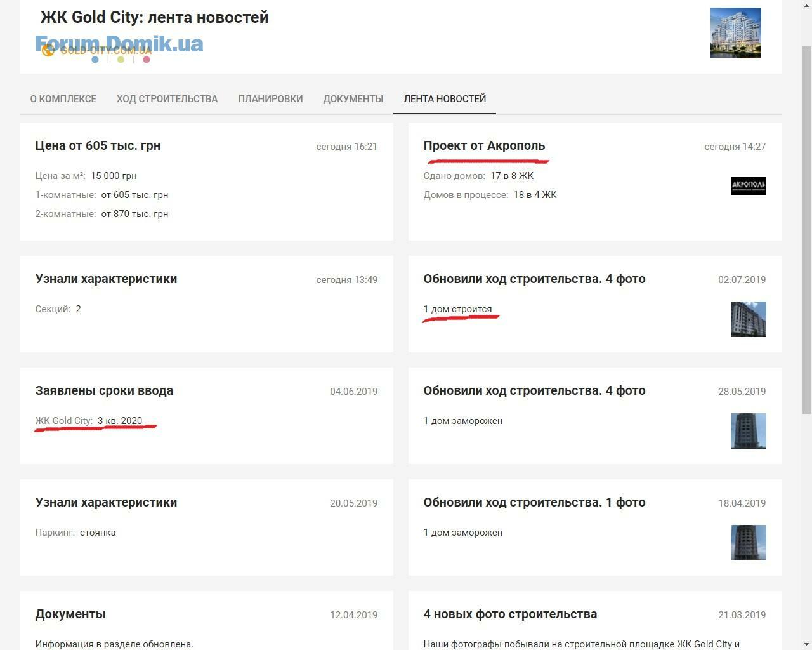Image resolution: width=812 pixels, height=650 pixels.
Task: Open 'Узнали характеристики' item dated 20.05.2019
Action: [x=106, y=502]
